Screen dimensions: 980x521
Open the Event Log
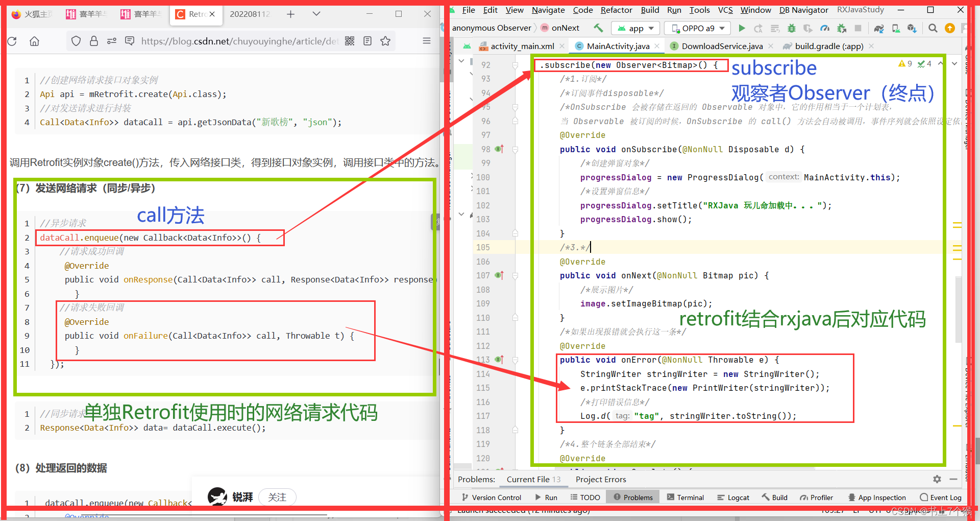click(941, 498)
